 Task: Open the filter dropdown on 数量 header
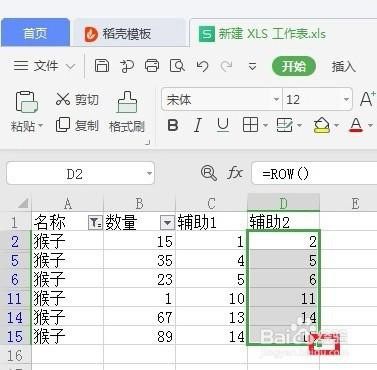point(167,222)
